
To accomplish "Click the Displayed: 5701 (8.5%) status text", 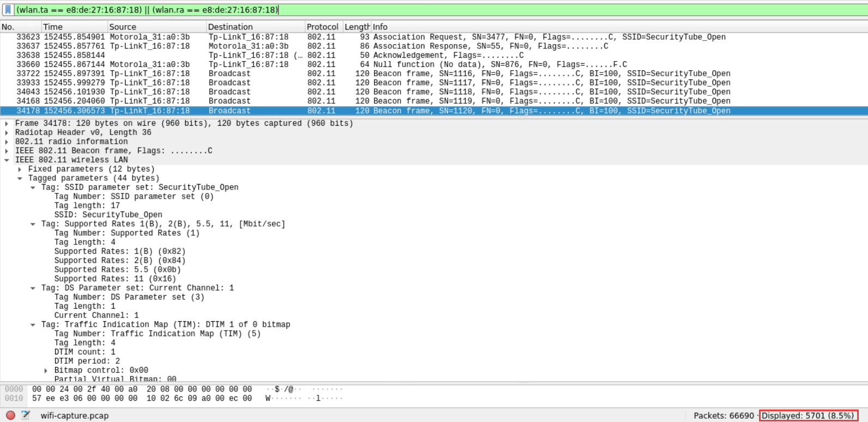I will tap(808, 415).
